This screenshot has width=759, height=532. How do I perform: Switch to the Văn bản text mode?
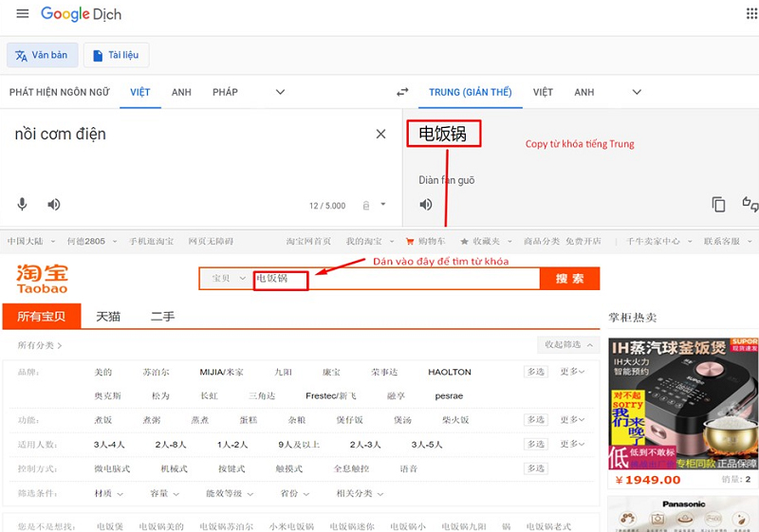click(42, 55)
